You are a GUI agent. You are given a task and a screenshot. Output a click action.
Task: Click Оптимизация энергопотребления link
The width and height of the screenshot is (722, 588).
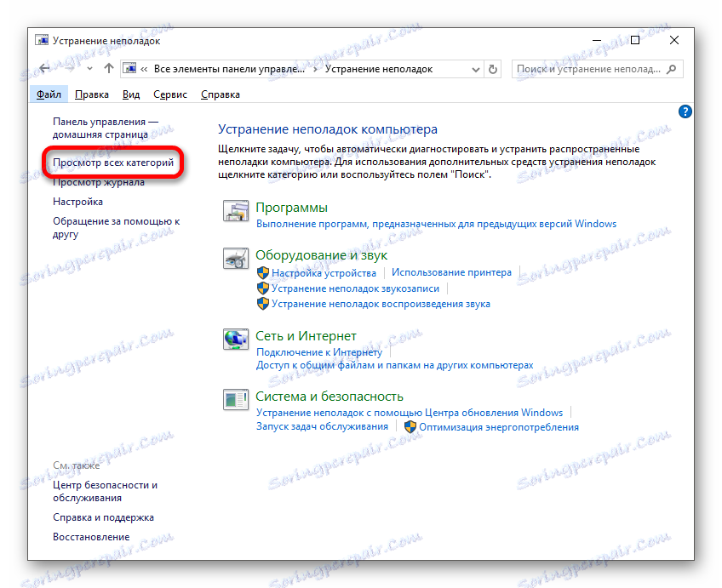499,427
